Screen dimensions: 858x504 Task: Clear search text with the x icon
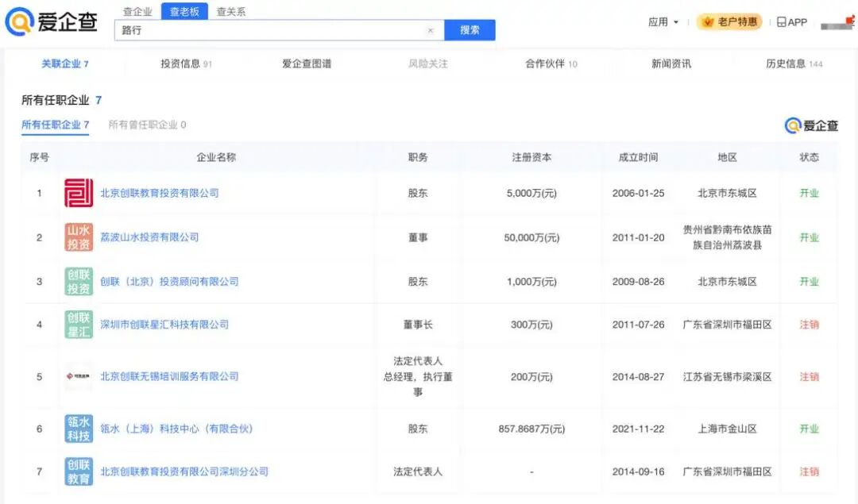(x=431, y=30)
